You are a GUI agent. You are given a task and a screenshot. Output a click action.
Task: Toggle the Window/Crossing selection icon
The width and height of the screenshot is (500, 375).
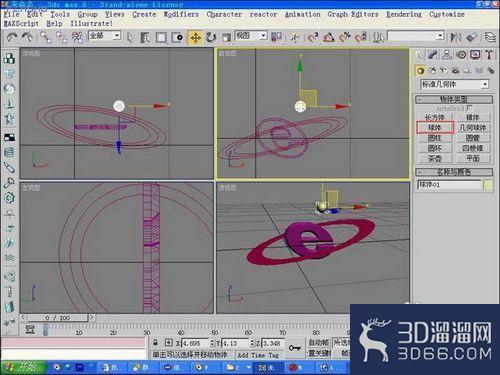tap(177, 37)
